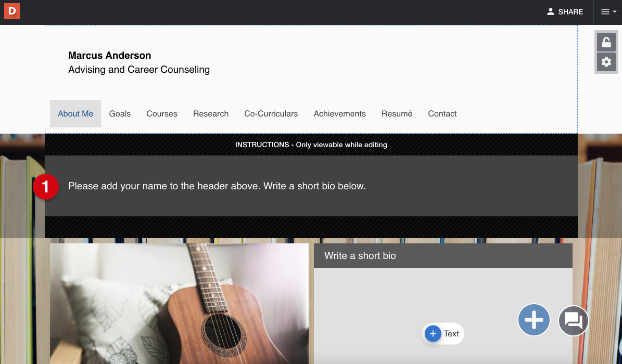Open the Resumé tab
Image resolution: width=622 pixels, height=364 pixels.
397,114
